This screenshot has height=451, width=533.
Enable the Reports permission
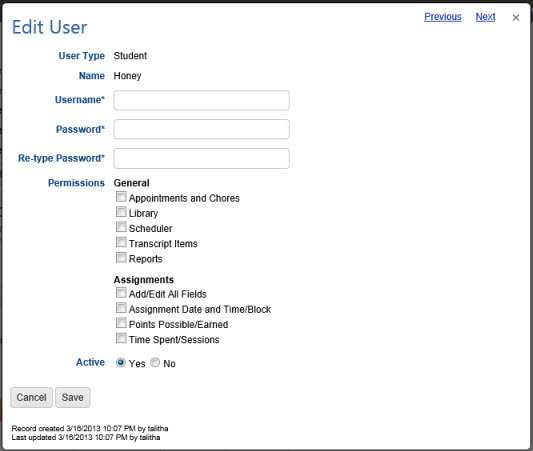click(121, 257)
